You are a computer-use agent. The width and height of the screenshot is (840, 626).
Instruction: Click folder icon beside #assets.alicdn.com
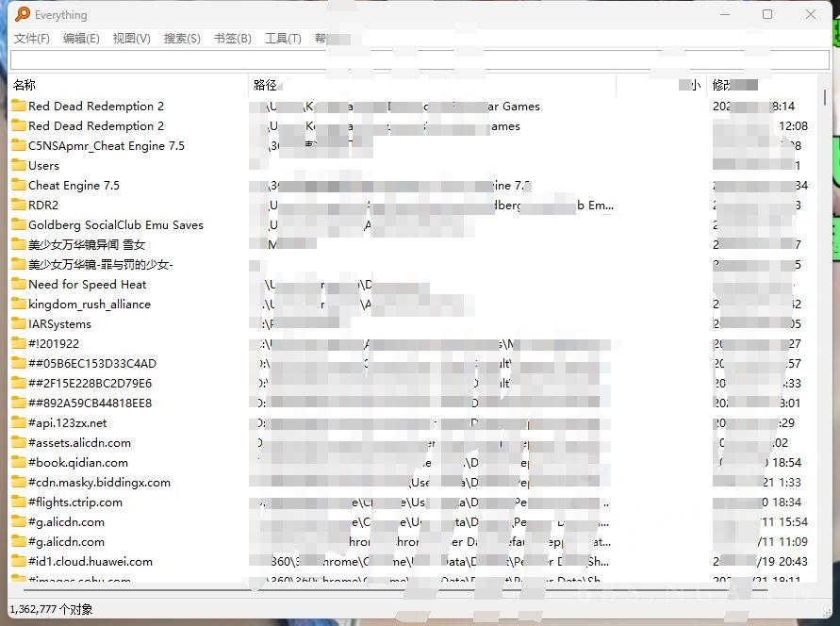click(x=19, y=442)
